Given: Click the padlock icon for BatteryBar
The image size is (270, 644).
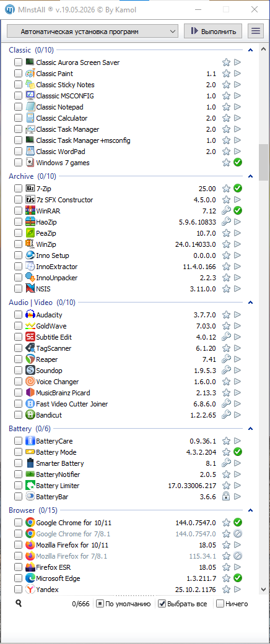Looking at the screenshot, I should point(226,496).
